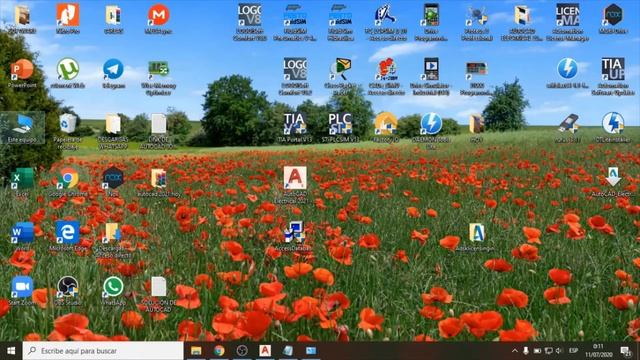This screenshot has height=360, width=640.
Task: Open the Word desktop shortcut
Action: (x=22, y=233)
